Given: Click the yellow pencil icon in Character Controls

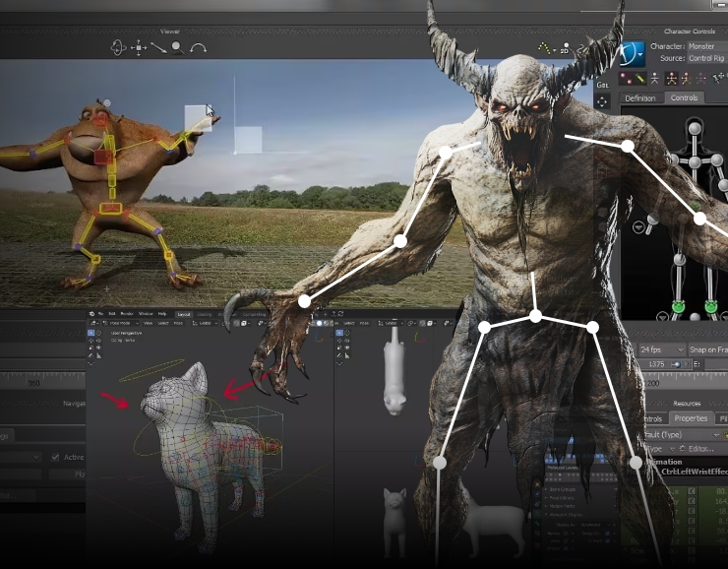Looking at the screenshot, I should coord(640,78).
